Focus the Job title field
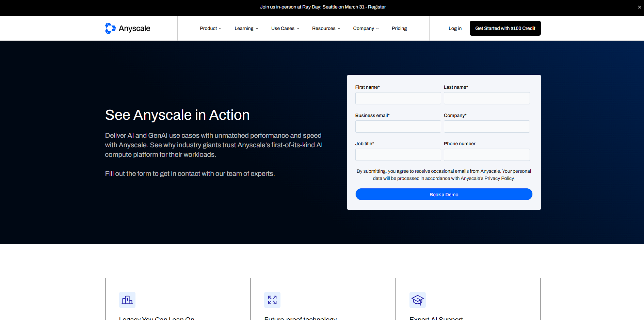Screen dimensions: 644x320 point(398,155)
